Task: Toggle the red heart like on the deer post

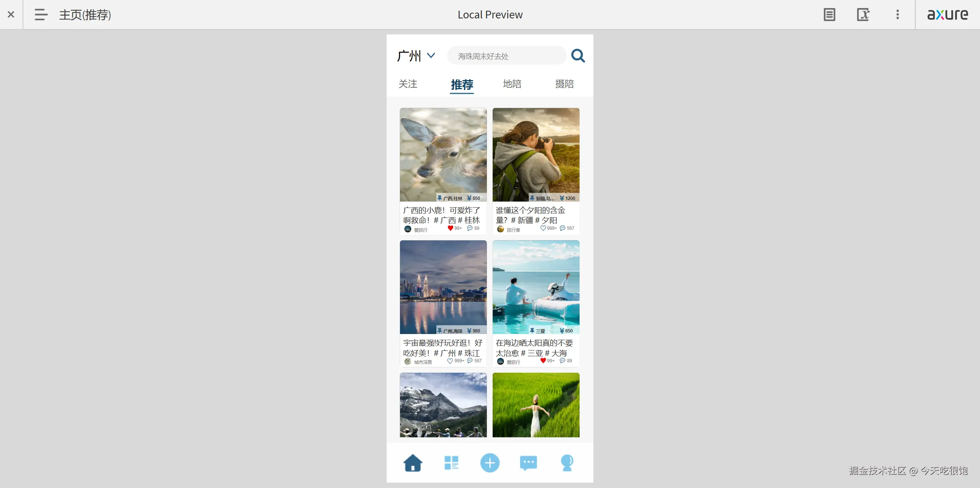Action: coord(450,228)
